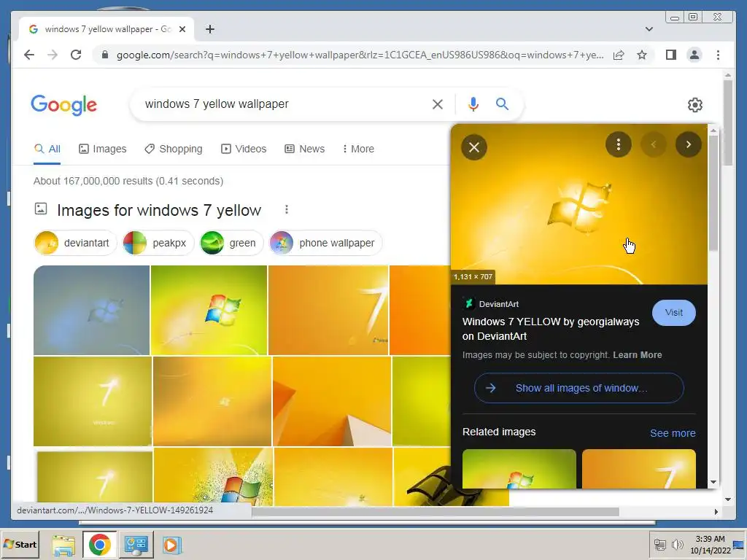Show the previous image in preview
Viewport: 747px width, 560px height.
[x=654, y=144]
